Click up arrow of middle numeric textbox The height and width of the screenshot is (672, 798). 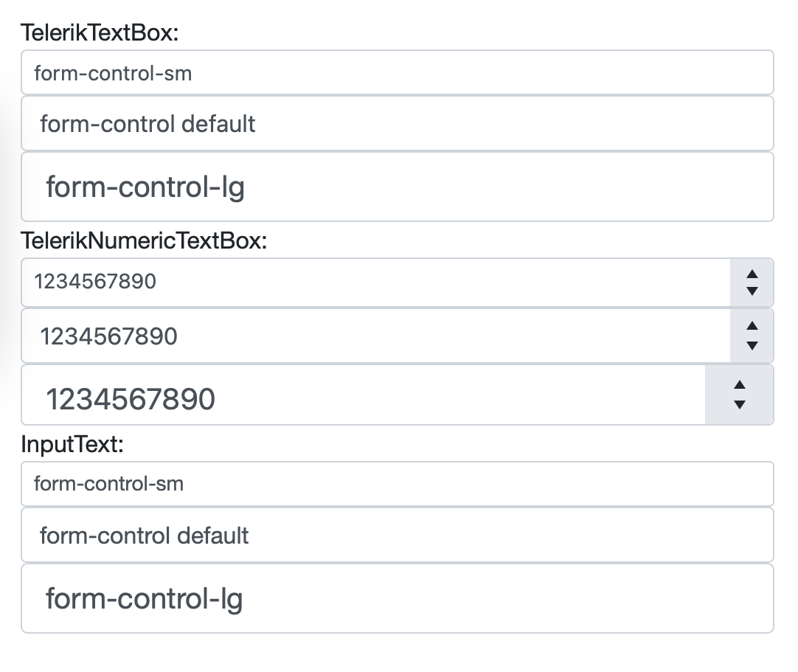[752, 327]
